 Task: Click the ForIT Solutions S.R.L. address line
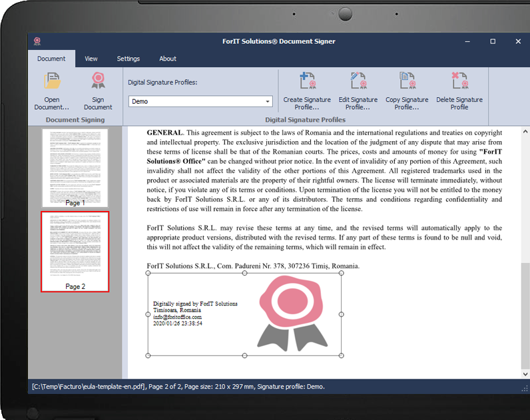pyautogui.click(x=253, y=266)
